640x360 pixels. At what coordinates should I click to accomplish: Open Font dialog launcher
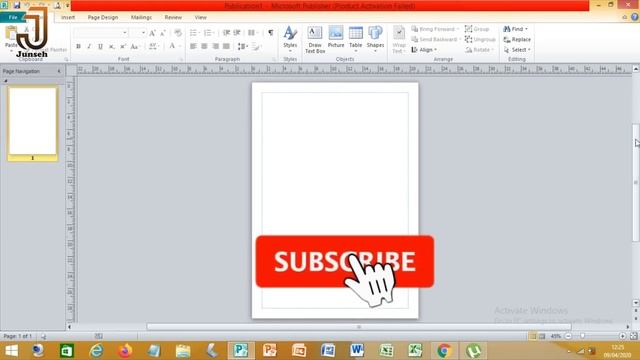[181, 60]
